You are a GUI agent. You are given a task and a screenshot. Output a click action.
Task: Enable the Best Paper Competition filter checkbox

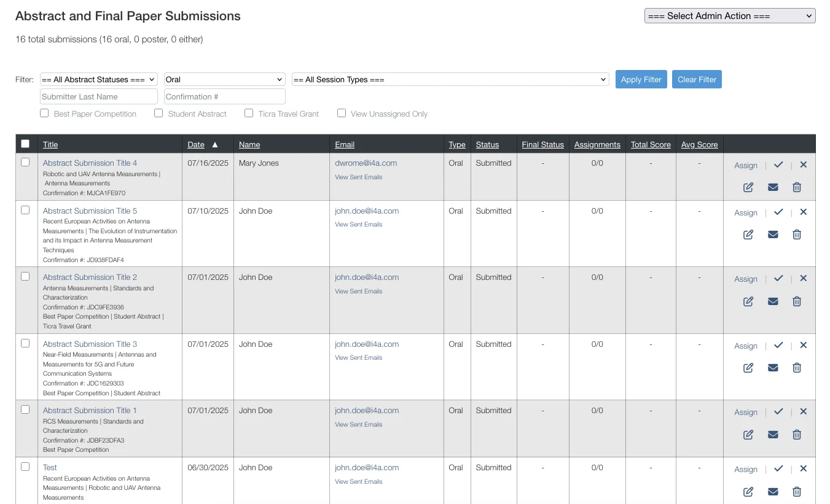(44, 113)
